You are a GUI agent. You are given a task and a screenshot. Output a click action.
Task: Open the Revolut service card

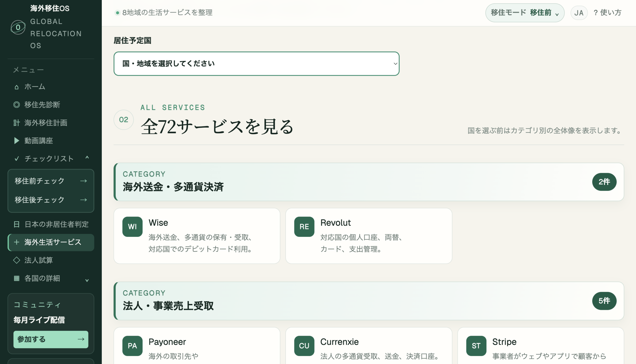coord(369,236)
